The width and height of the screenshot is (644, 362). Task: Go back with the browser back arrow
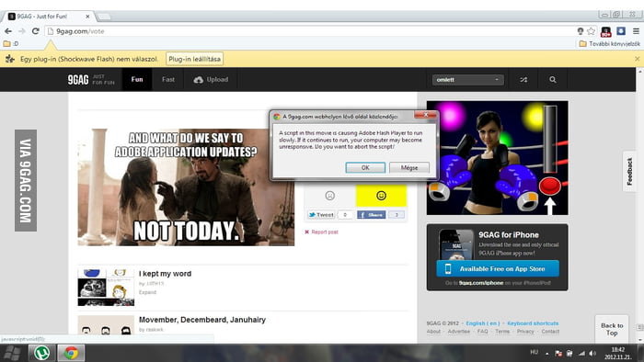tap(8, 31)
